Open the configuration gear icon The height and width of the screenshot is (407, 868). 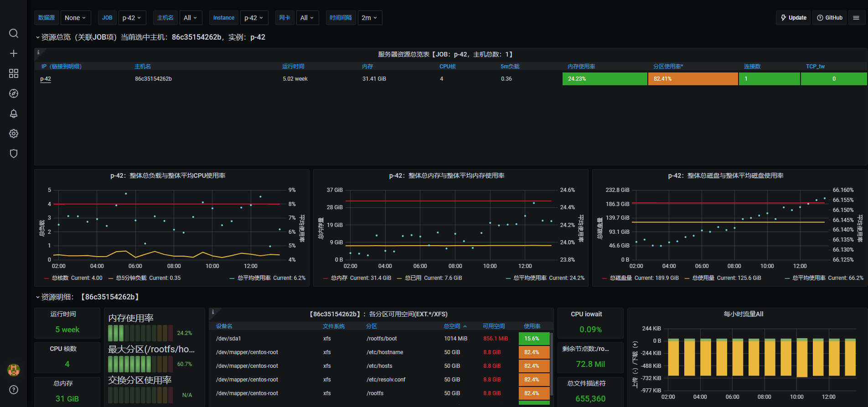[14, 134]
